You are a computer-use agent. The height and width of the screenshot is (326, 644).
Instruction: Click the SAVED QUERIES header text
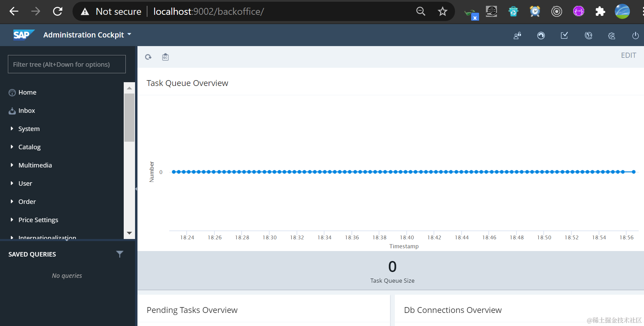tap(32, 254)
